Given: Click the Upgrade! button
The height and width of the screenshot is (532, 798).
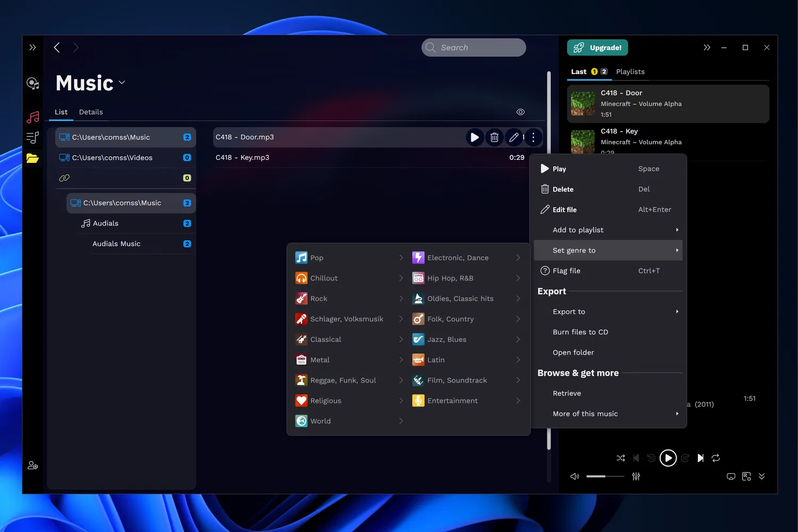Looking at the screenshot, I should point(597,47).
